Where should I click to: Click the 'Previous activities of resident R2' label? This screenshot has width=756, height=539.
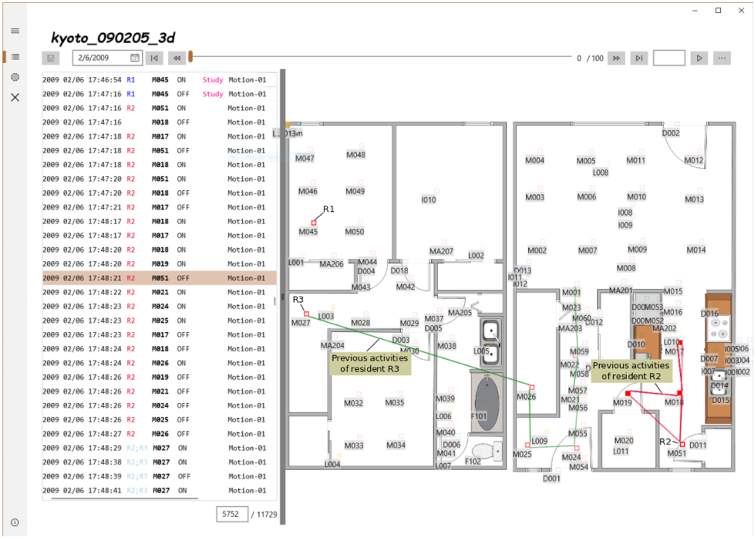point(631,371)
